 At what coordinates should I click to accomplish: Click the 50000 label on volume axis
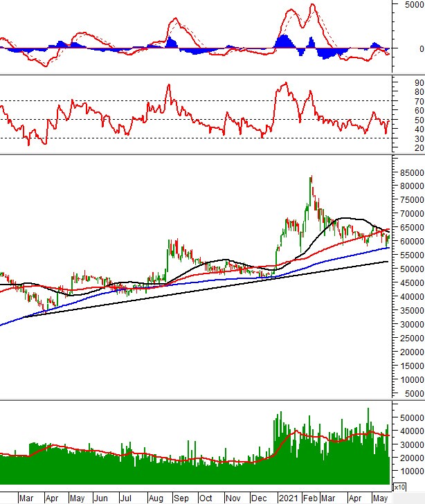[412, 417]
